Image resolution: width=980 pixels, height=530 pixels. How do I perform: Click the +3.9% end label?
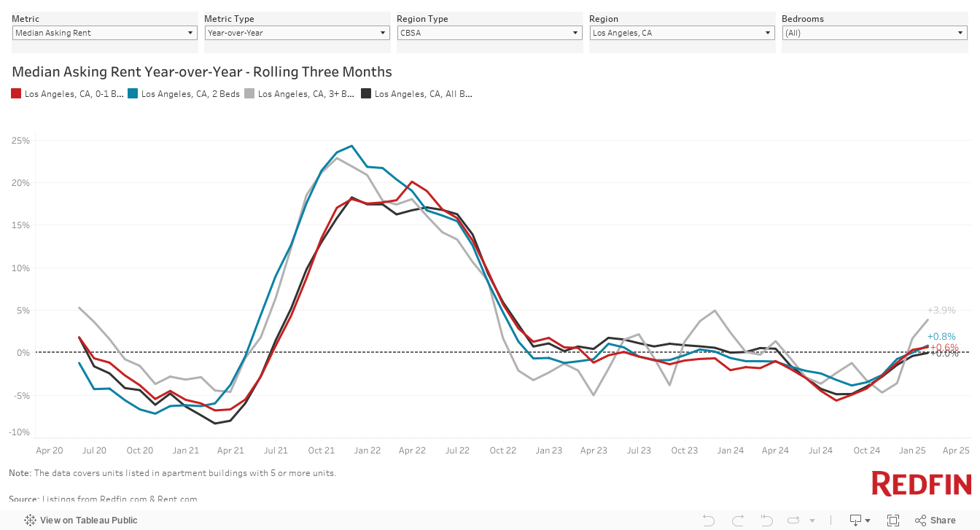[x=941, y=310]
